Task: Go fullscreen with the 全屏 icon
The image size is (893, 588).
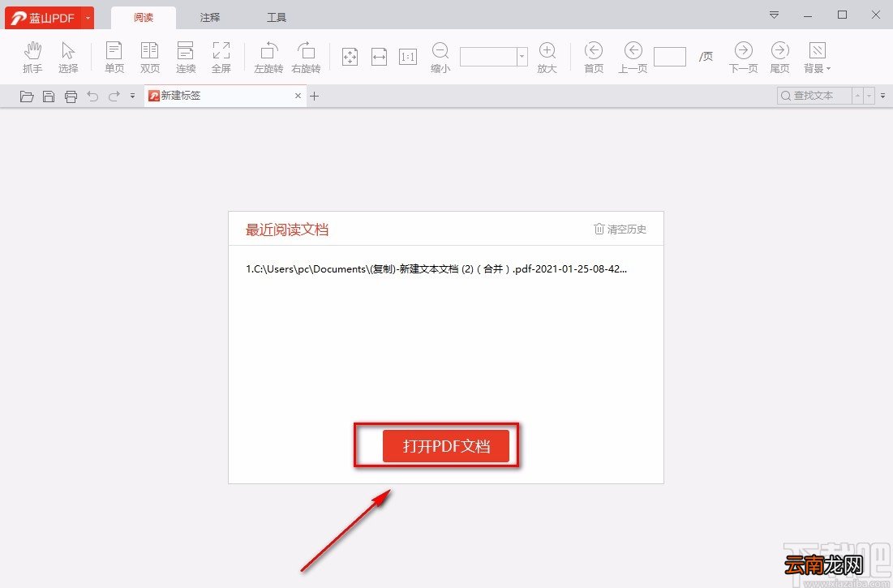Action: [221, 57]
